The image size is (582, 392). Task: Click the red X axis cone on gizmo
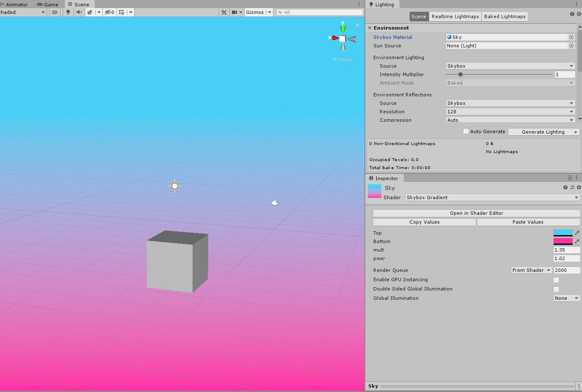coord(335,38)
